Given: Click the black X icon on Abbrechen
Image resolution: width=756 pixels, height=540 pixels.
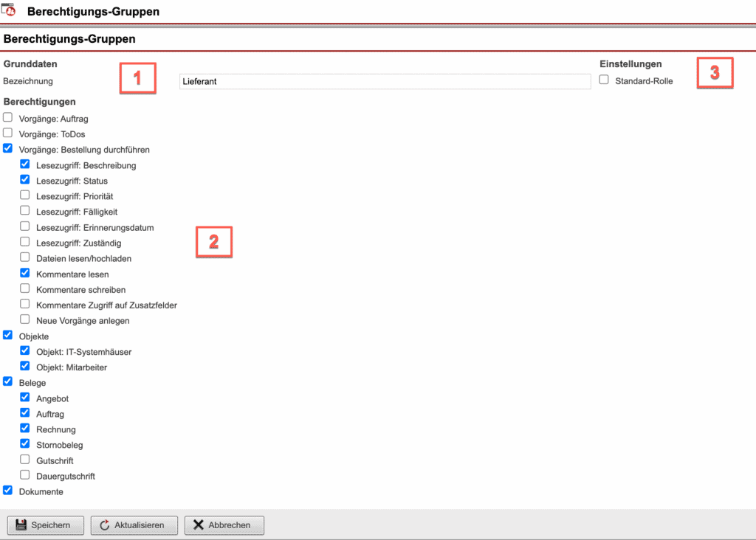Looking at the screenshot, I should (x=199, y=525).
